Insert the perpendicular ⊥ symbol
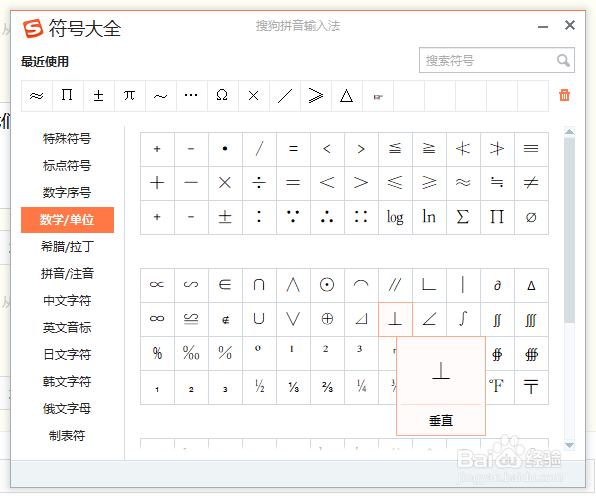Screen dimensions: 596x498 click(x=395, y=319)
